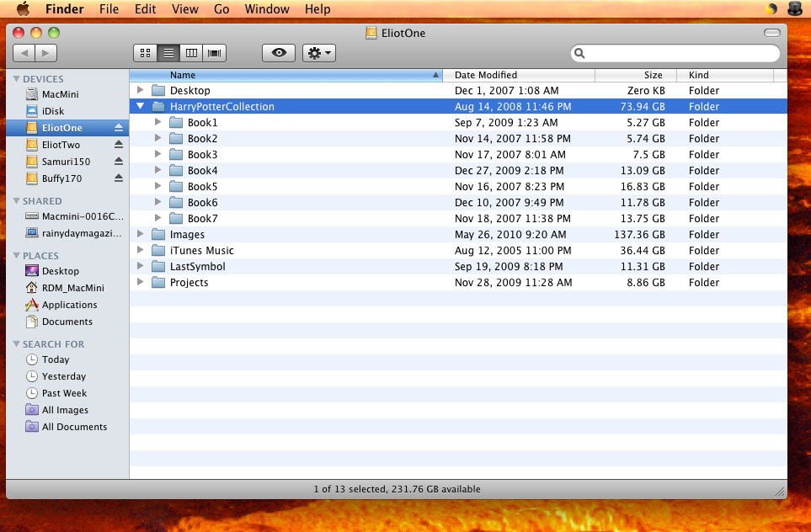The width and height of the screenshot is (811, 532).
Task: Click the hat icon in the menu bar
Action: [795, 8]
